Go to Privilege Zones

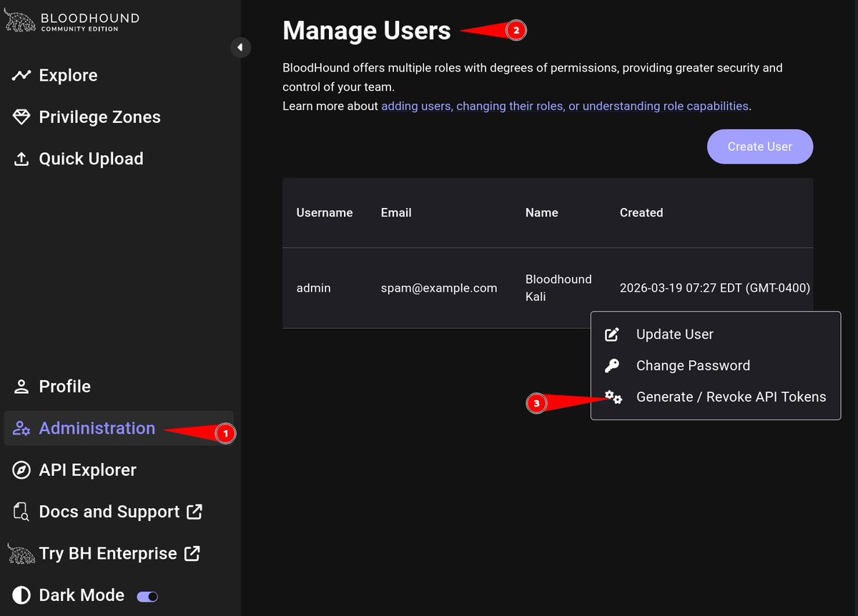point(99,117)
